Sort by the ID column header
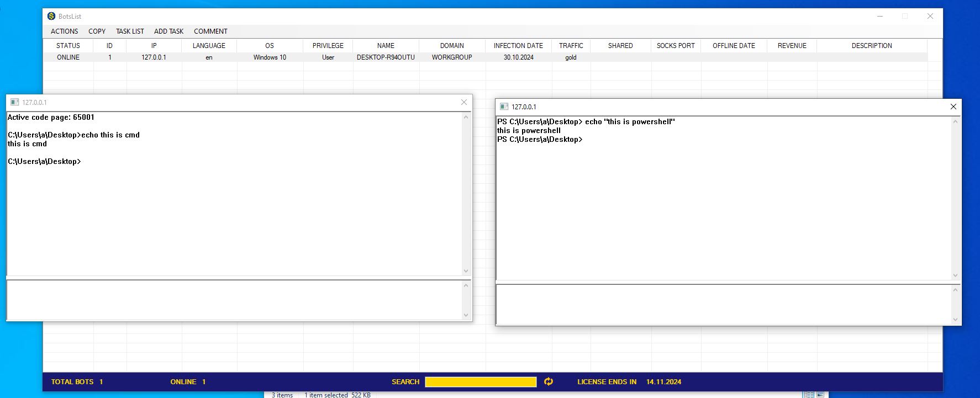The image size is (980, 398). click(x=109, y=46)
